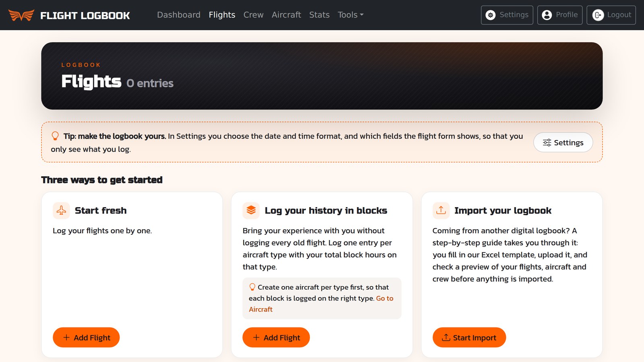The width and height of the screenshot is (644, 362).
Task: Click the gear icon in navbar Settings
Action: (x=490, y=15)
